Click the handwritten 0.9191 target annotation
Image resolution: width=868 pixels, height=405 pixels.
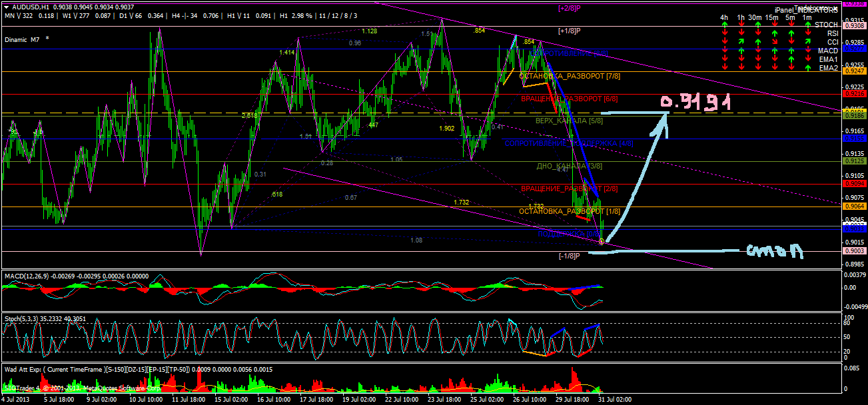(696, 102)
